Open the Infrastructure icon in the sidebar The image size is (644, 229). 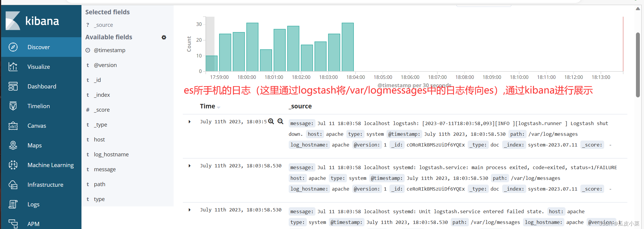[13, 185]
